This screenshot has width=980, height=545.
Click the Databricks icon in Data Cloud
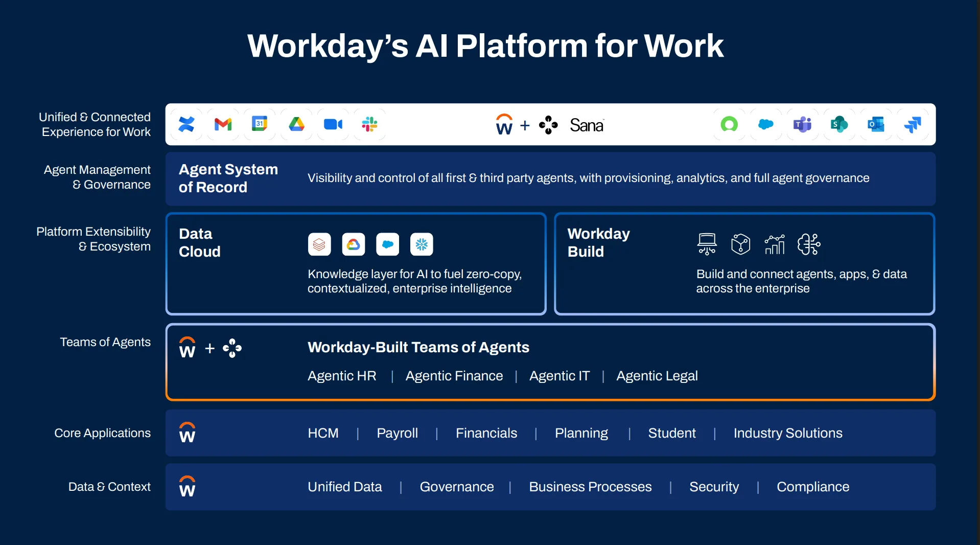pos(319,244)
